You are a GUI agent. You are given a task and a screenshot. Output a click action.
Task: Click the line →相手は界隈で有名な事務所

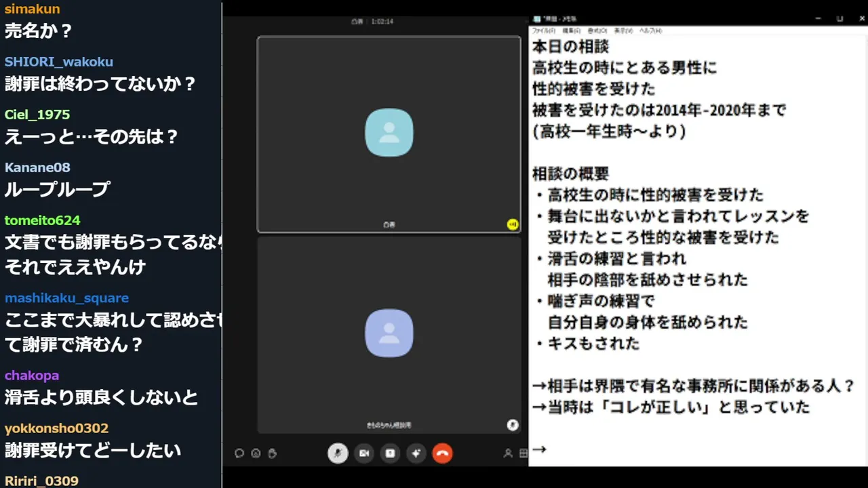(x=694, y=386)
